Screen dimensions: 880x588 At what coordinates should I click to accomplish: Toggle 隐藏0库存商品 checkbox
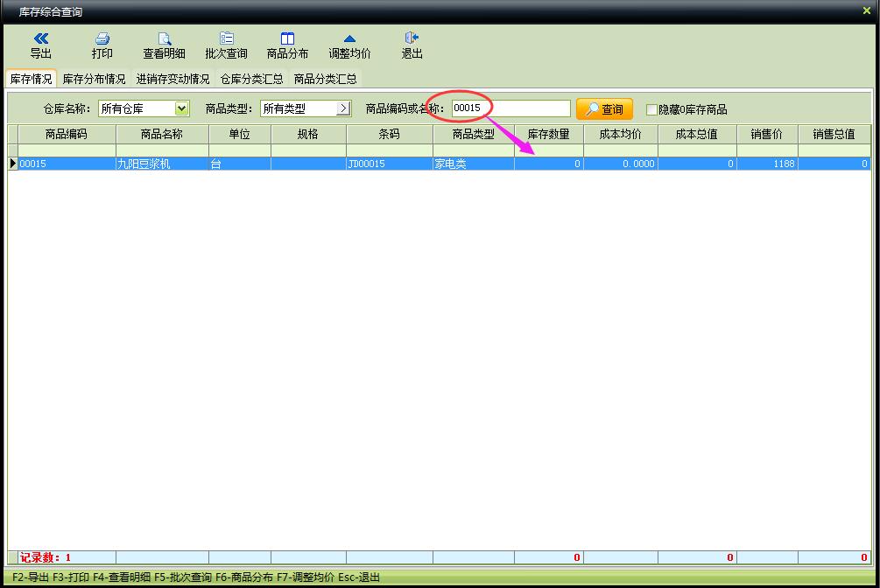coord(651,109)
